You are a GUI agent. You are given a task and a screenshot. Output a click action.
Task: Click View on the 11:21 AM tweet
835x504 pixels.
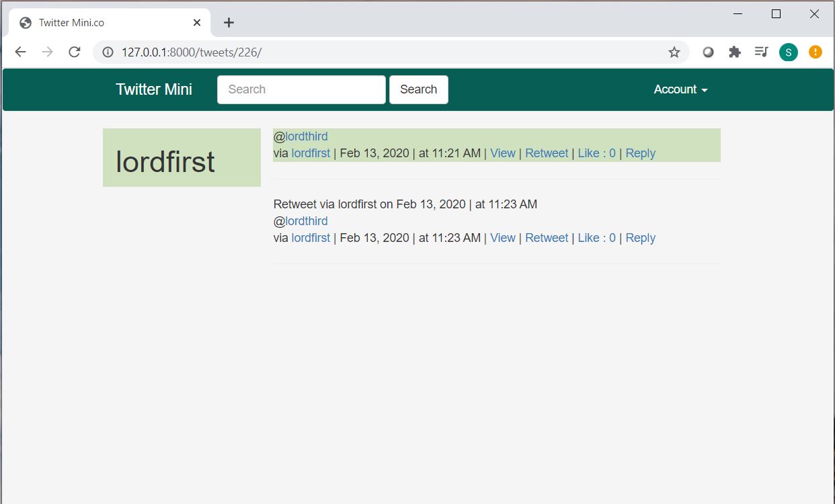pyautogui.click(x=503, y=153)
